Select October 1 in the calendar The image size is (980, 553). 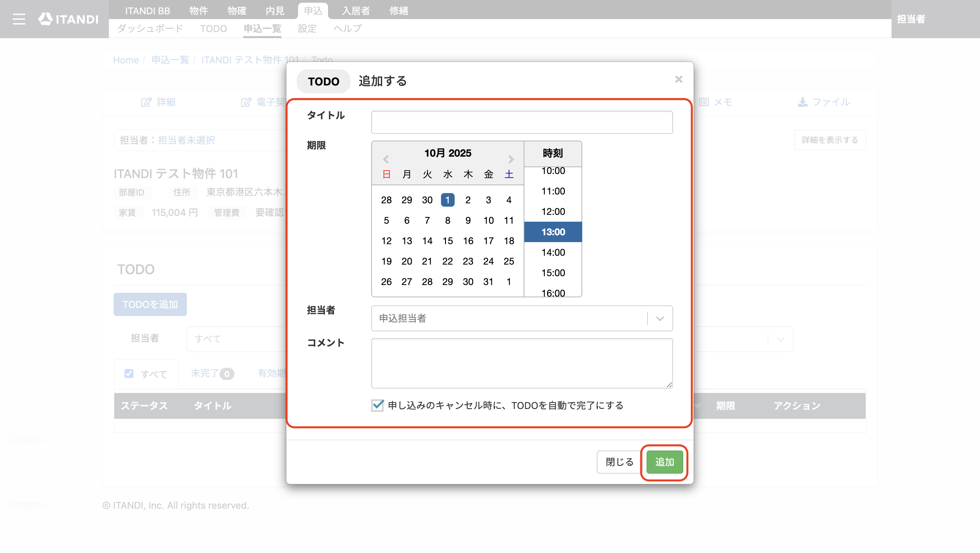(x=447, y=200)
